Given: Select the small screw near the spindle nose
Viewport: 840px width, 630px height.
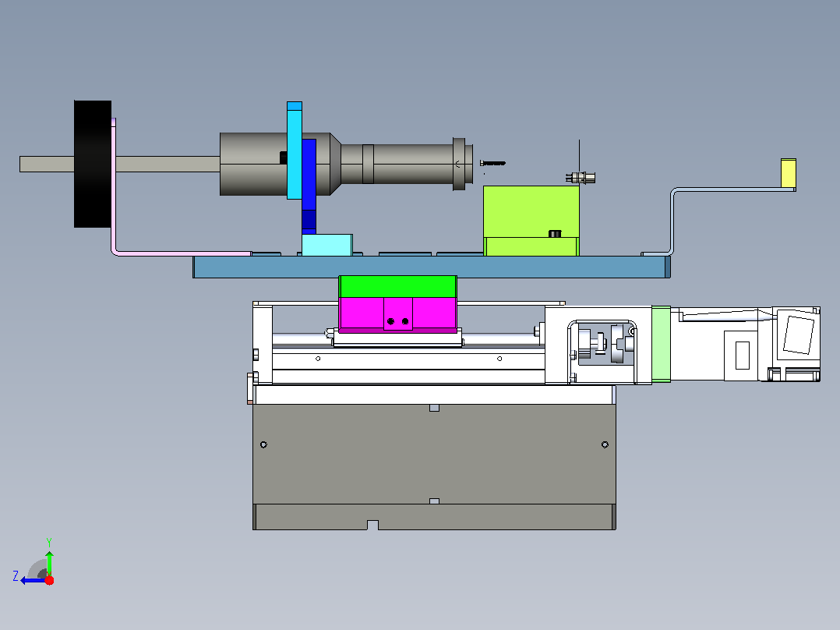Looking at the screenshot, I should (492, 163).
